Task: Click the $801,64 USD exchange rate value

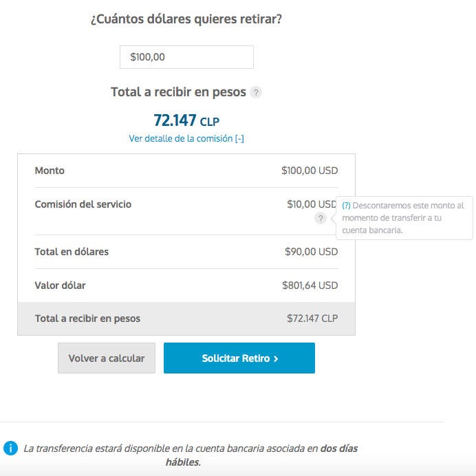Action: click(310, 285)
